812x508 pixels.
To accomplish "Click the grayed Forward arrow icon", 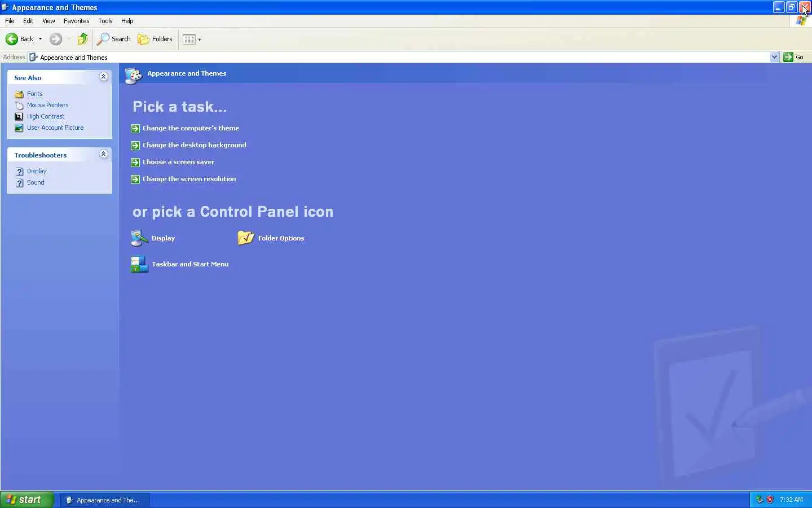I will point(55,39).
